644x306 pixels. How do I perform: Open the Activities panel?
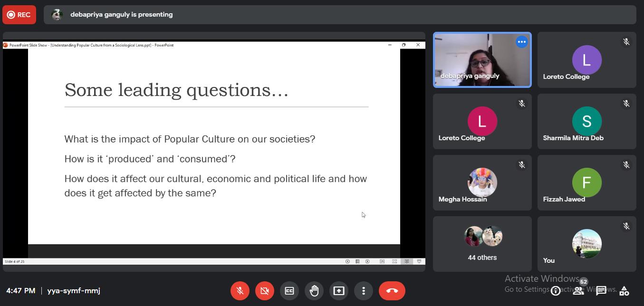[x=624, y=291]
